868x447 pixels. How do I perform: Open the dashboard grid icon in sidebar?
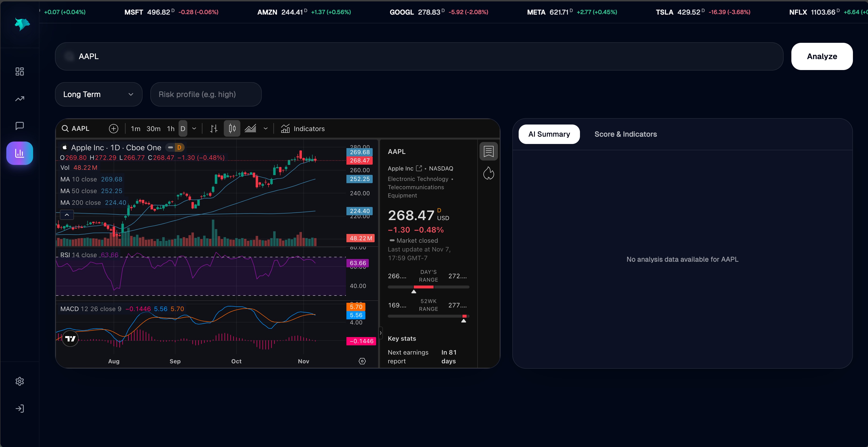tap(19, 72)
